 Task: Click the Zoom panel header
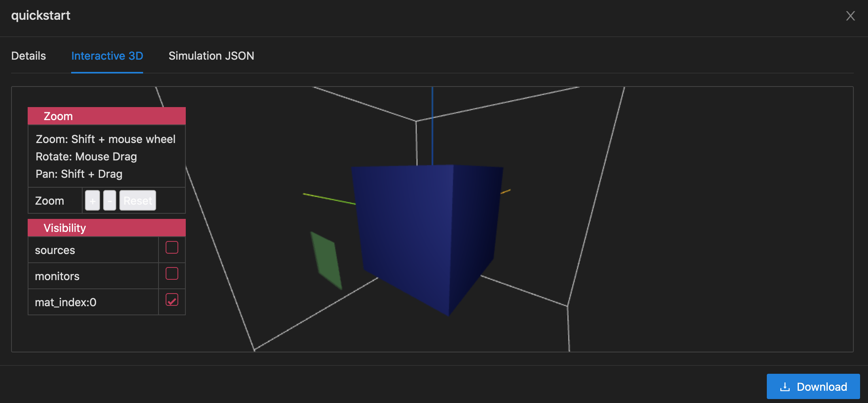[58, 116]
